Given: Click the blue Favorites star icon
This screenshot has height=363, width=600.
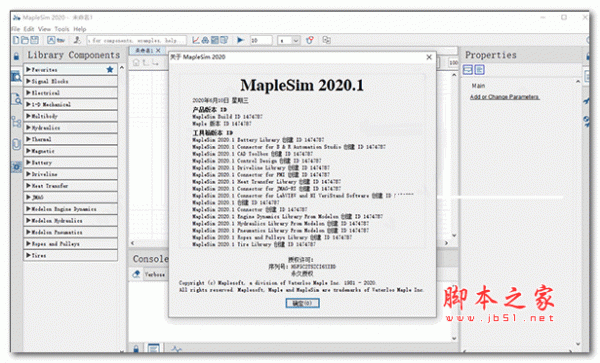Looking at the screenshot, I should click(110, 70).
